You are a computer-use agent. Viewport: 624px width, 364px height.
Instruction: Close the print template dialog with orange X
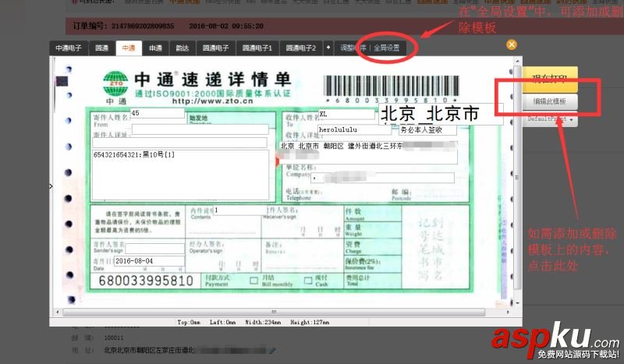(512, 44)
